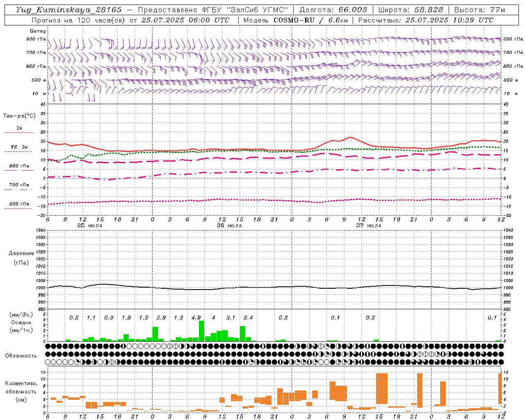Click the 2.9 precipitation total value
Viewport: 525px width, 420px height.
coord(161,318)
